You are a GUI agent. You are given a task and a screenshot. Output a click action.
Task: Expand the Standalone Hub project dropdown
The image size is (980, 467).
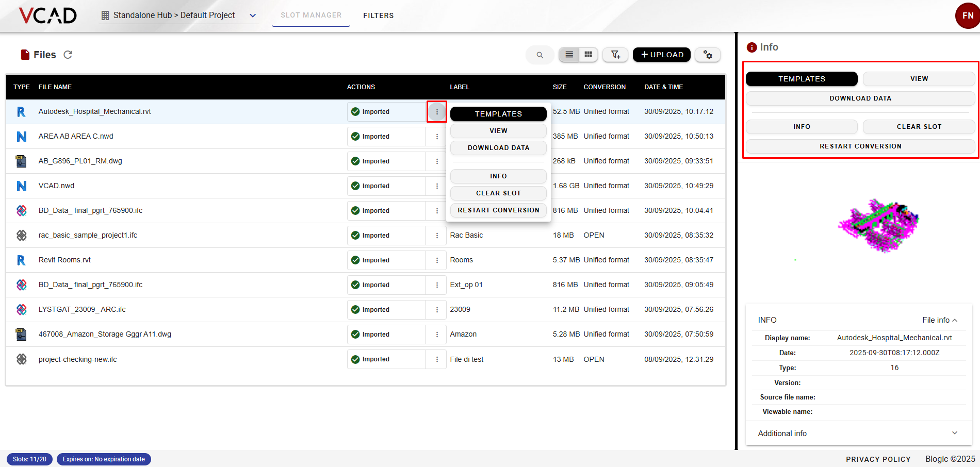click(253, 15)
